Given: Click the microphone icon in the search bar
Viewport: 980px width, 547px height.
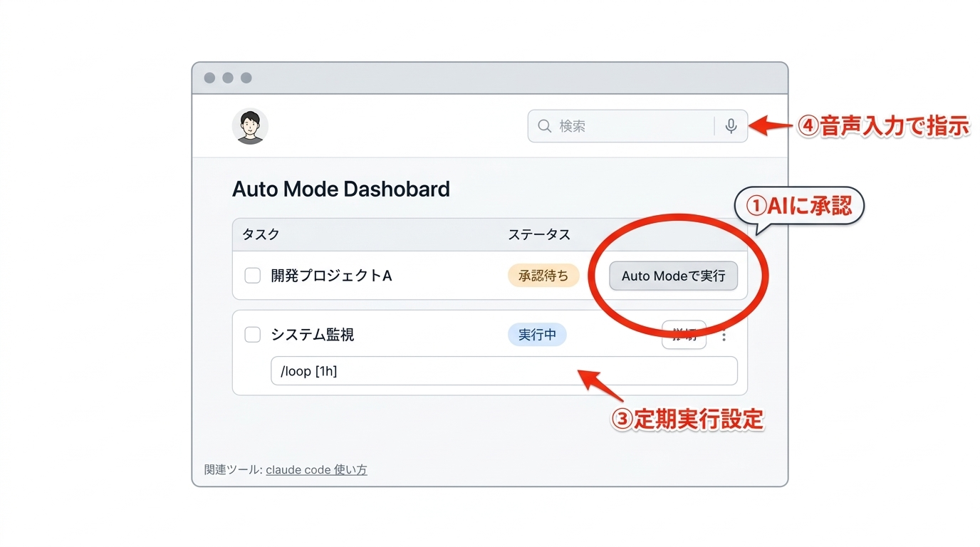Looking at the screenshot, I should tap(731, 125).
